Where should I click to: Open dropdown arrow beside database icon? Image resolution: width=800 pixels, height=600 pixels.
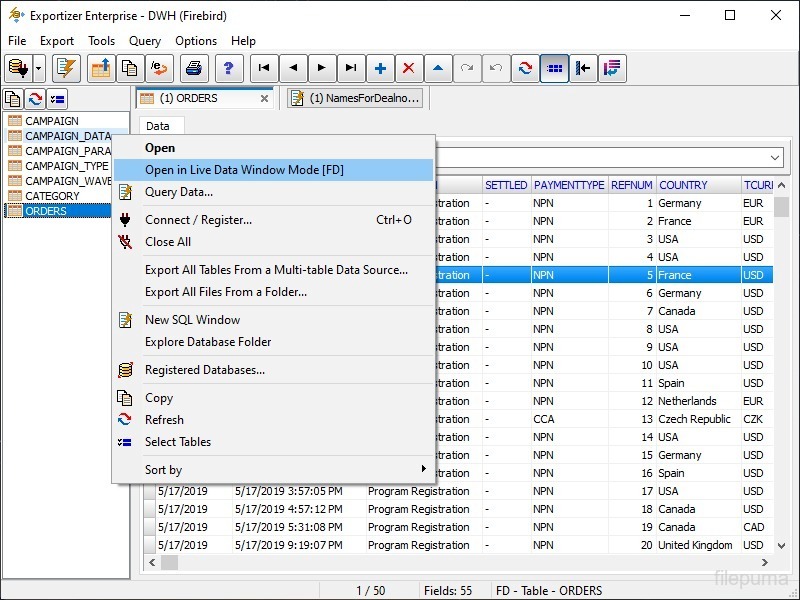pos(39,68)
